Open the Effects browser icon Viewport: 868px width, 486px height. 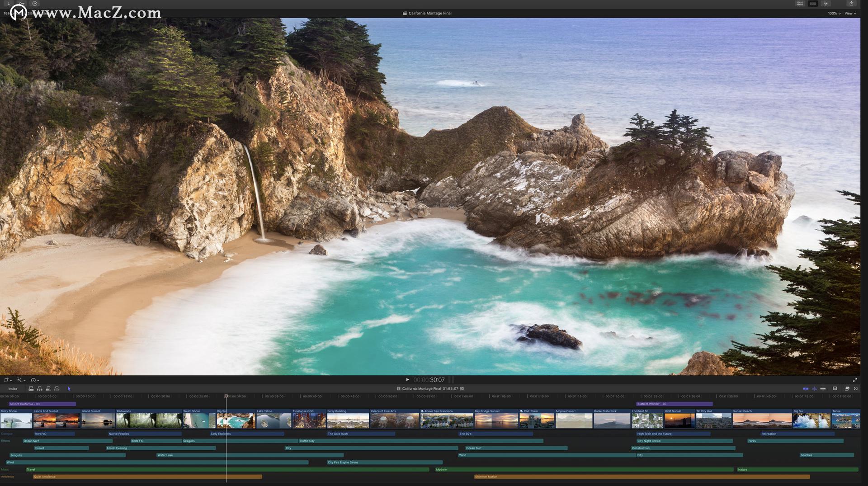[x=847, y=388]
